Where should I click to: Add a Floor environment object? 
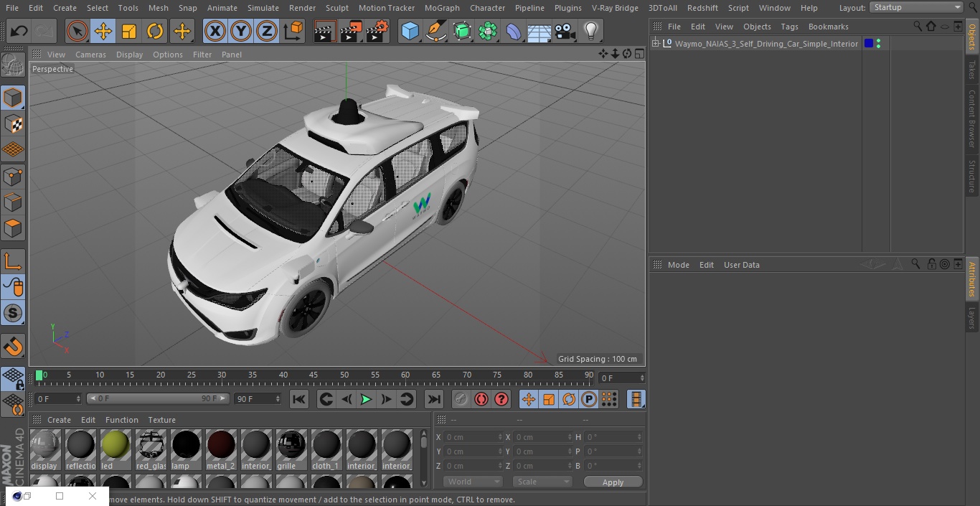point(539,31)
